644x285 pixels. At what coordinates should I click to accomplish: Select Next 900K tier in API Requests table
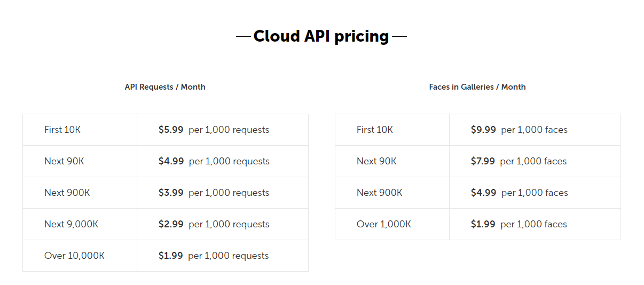click(67, 193)
